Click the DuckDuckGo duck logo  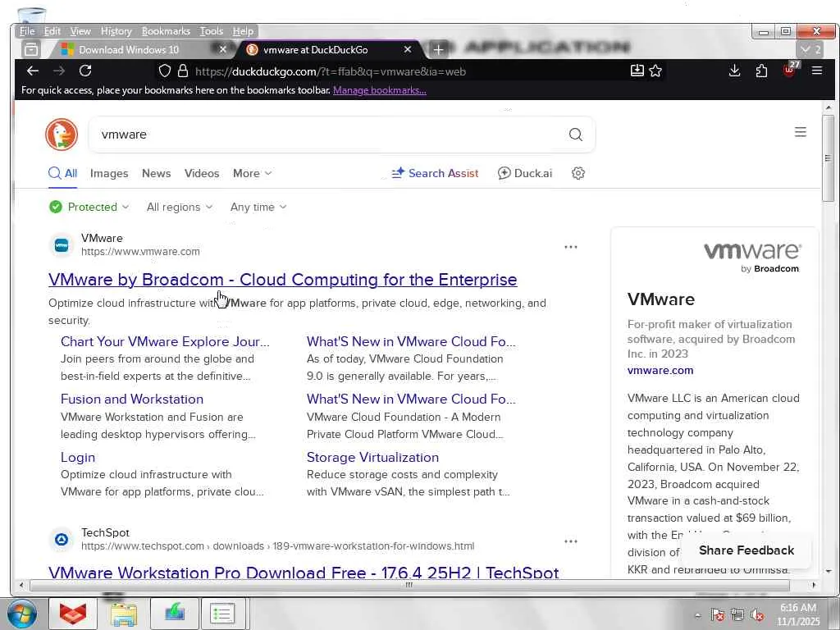click(x=62, y=135)
